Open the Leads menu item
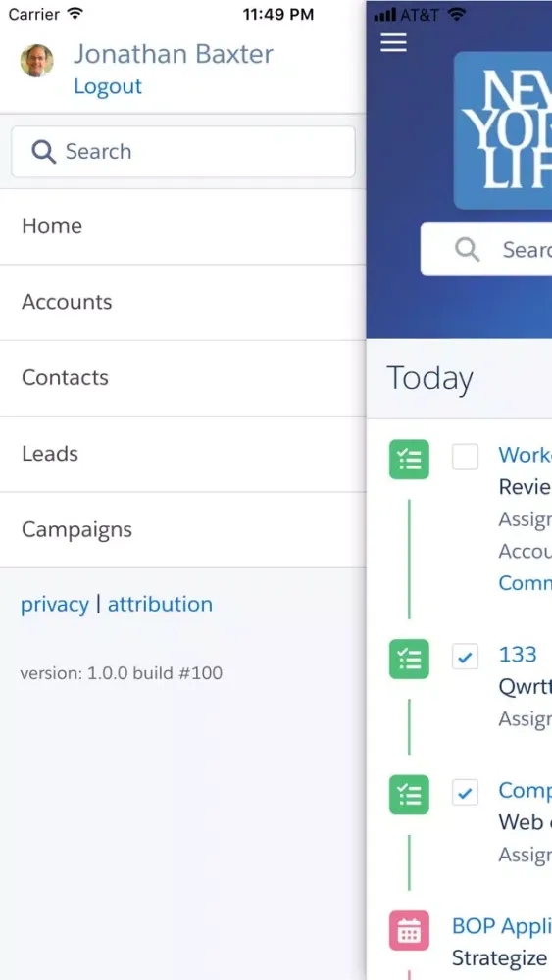The height and width of the screenshot is (980, 552). [x=182, y=454]
